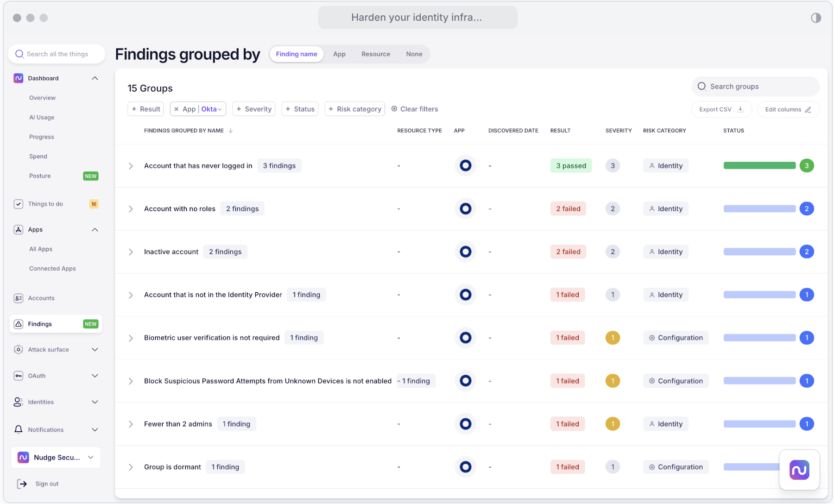834x504 pixels.
Task: Click the Export CSV download icon
Action: coord(740,109)
